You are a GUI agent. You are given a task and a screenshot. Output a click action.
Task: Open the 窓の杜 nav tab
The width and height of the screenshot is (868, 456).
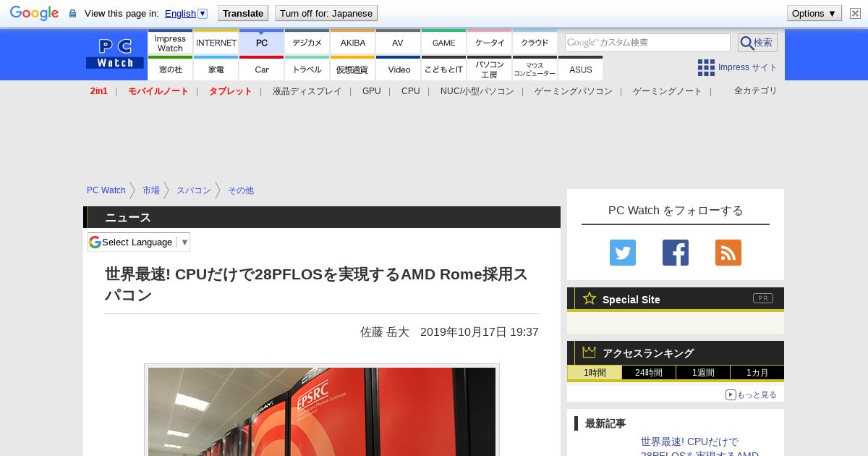pyautogui.click(x=170, y=69)
